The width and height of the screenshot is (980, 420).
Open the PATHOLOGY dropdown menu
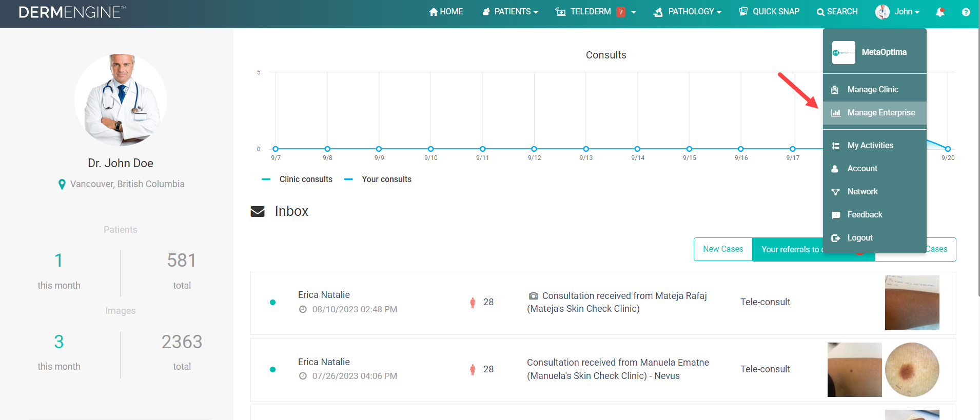point(688,11)
